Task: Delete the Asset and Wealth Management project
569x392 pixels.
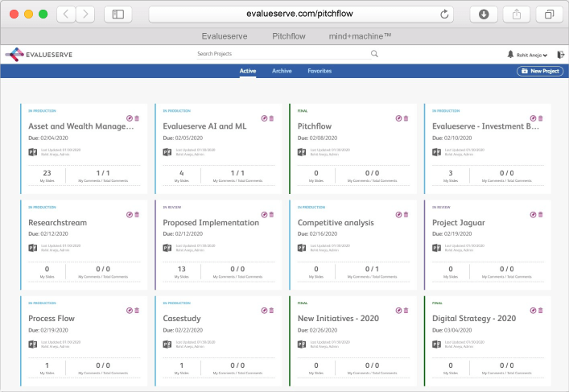Action: (137, 118)
